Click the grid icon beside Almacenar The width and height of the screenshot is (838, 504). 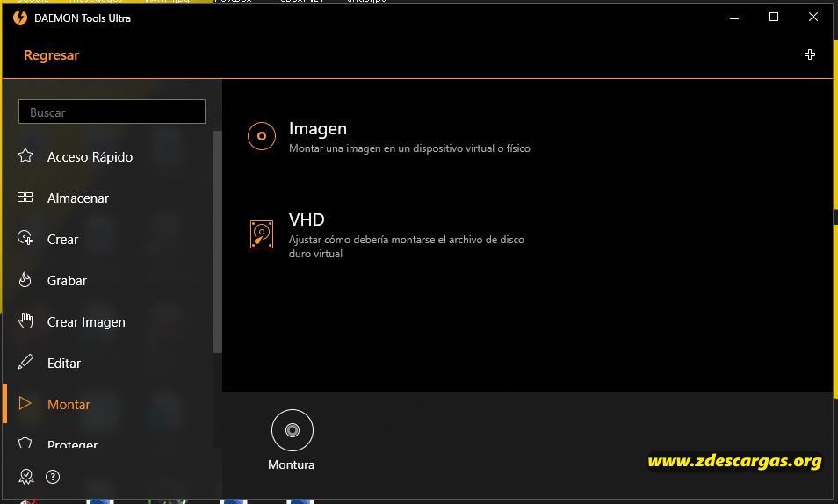click(x=25, y=198)
